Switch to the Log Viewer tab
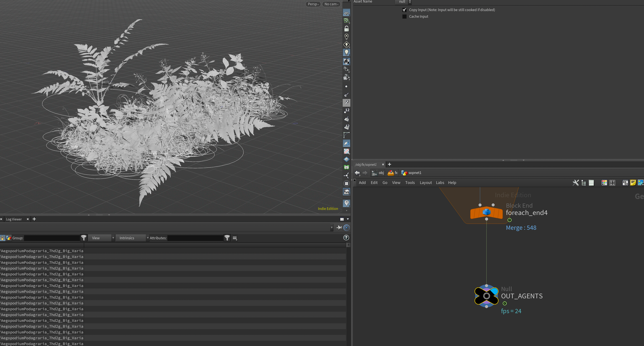 [14, 219]
